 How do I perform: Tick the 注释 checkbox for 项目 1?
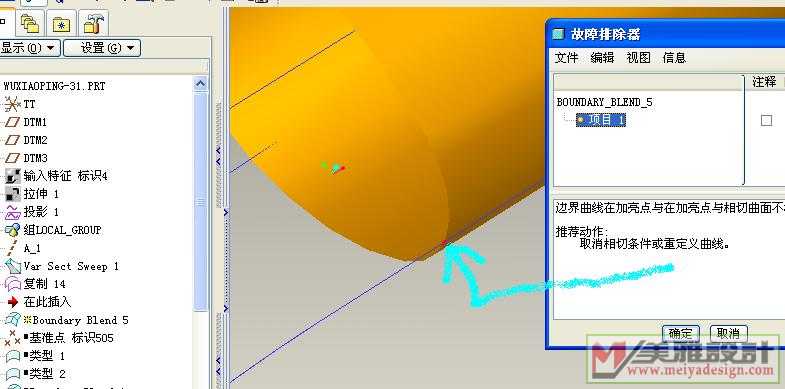click(766, 120)
